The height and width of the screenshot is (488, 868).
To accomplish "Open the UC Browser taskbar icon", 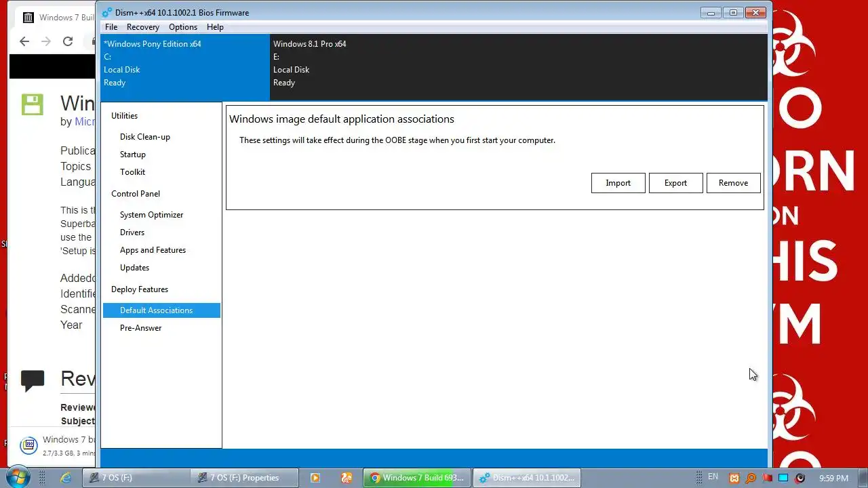I will click(x=347, y=478).
